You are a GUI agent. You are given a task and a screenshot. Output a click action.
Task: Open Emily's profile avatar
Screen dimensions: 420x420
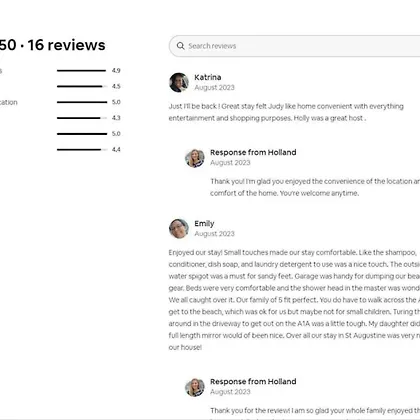tap(179, 229)
